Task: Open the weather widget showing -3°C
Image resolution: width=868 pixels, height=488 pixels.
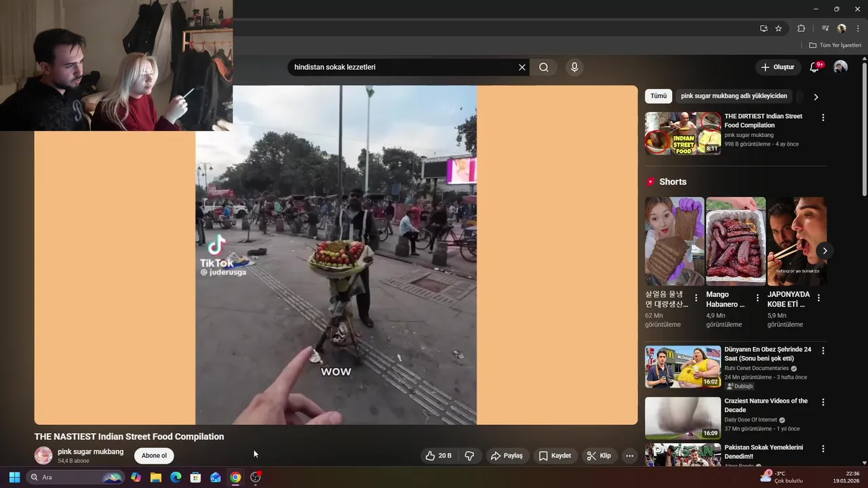Action: coord(782,477)
